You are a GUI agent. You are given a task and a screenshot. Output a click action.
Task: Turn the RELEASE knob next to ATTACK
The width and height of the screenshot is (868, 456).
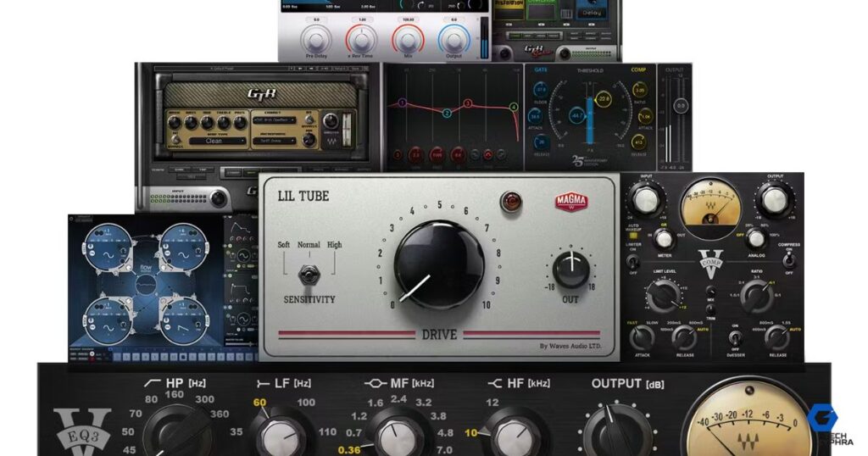point(684,337)
